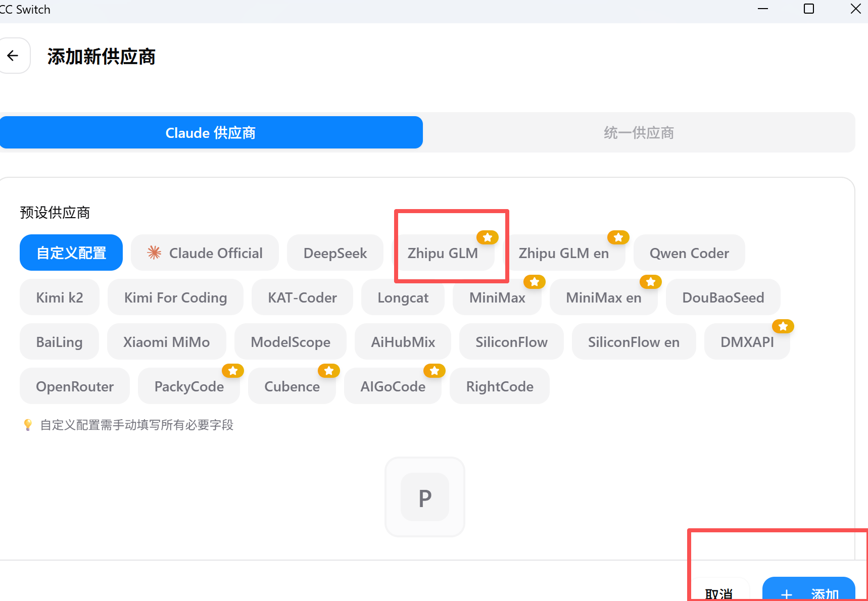Image resolution: width=868 pixels, height=601 pixels.
Task: Select MiniMax en preset
Action: [x=604, y=297]
